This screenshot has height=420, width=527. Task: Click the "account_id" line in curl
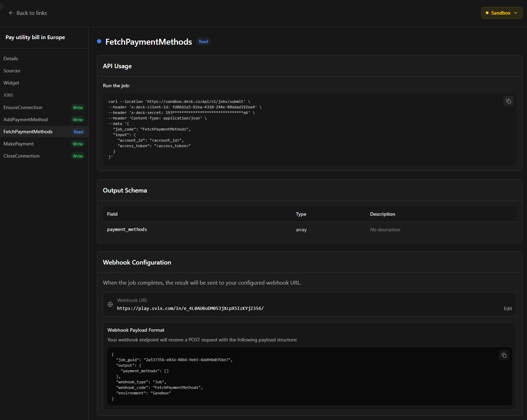click(x=151, y=140)
